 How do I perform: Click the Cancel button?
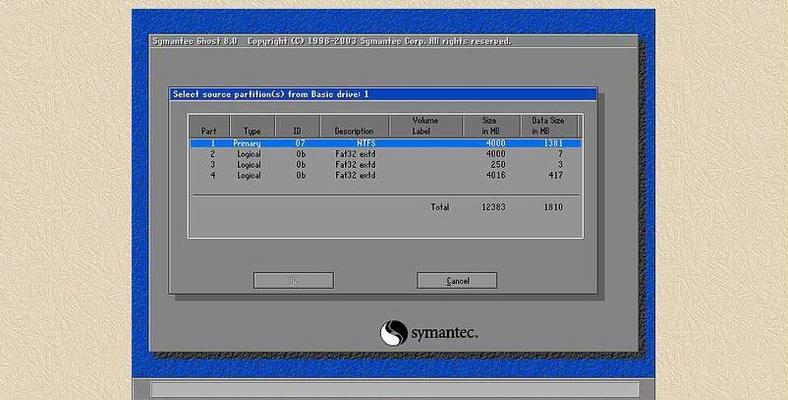(x=457, y=280)
